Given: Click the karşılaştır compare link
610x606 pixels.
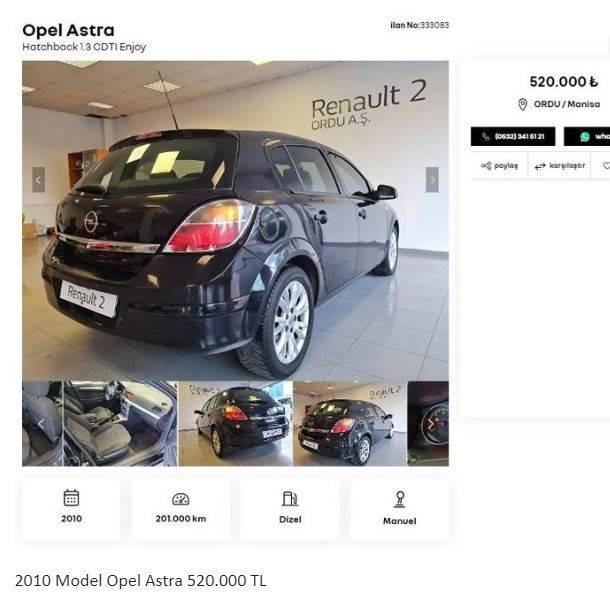Looking at the screenshot, I should [x=560, y=166].
